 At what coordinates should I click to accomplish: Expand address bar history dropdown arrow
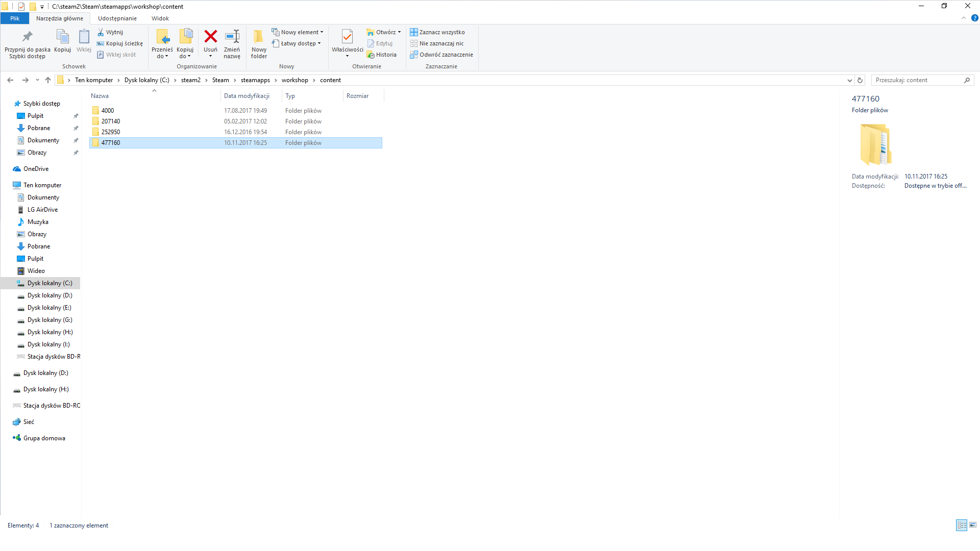(849, 80)
